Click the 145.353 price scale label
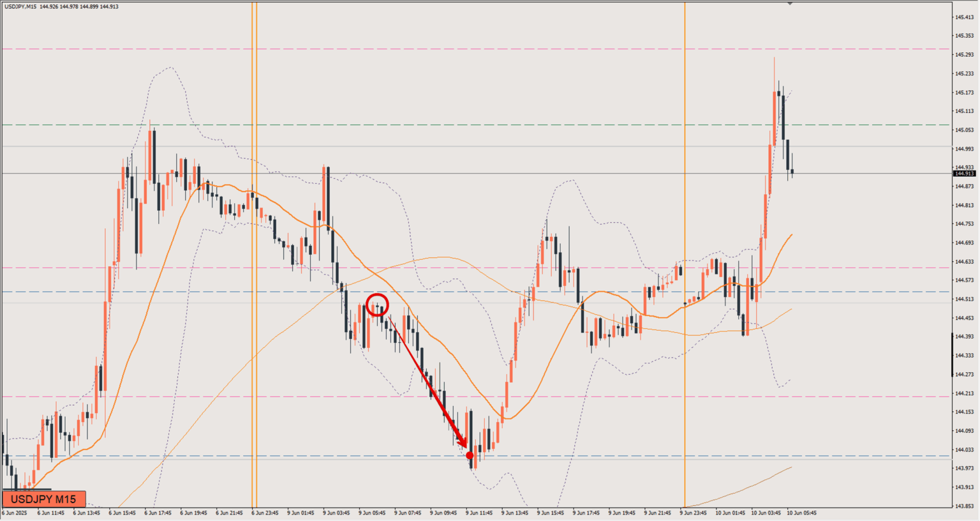Screen dimensions: 980x521 pos(964,36)
